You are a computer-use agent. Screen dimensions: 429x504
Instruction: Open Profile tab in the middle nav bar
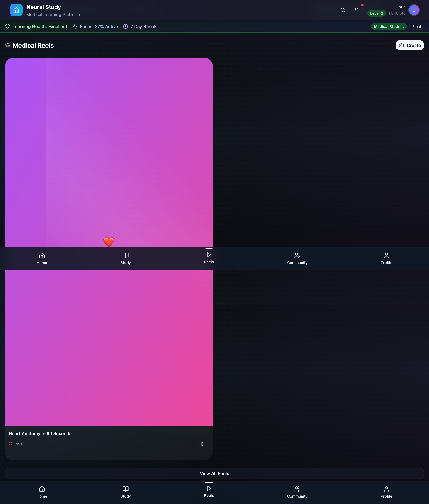click(386, 258)
